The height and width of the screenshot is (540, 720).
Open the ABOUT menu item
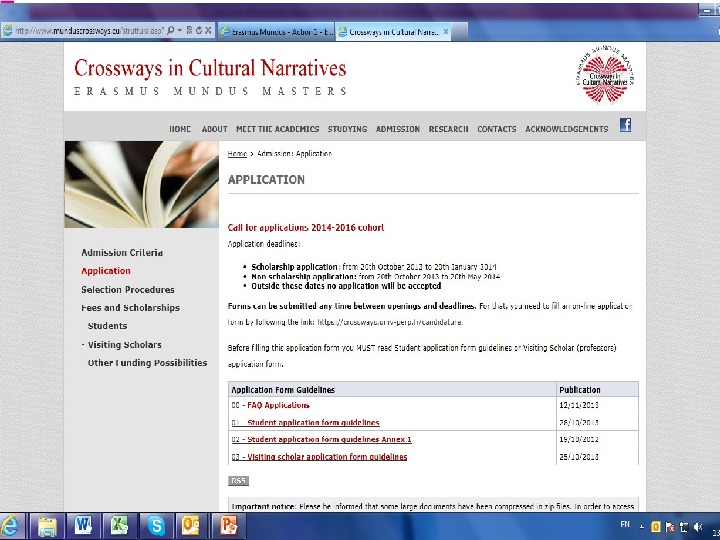point(214,129)
